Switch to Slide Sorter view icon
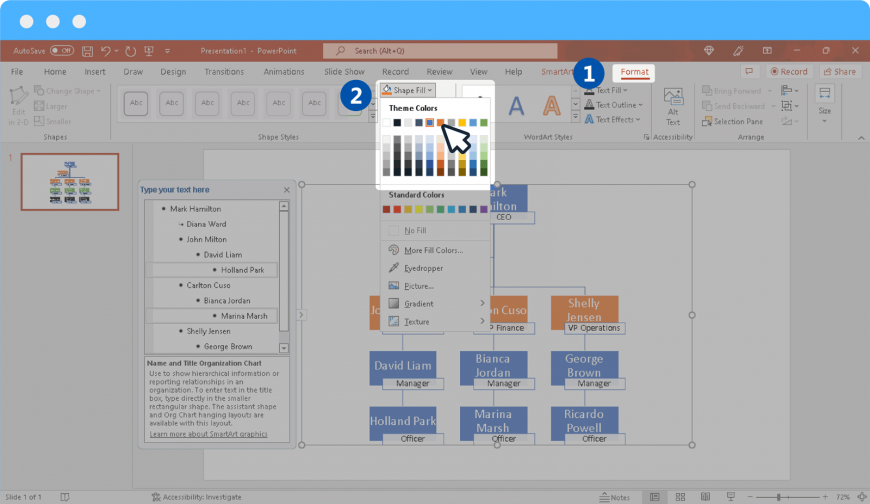This screenshot has height=504, width=870. point(680,497)
